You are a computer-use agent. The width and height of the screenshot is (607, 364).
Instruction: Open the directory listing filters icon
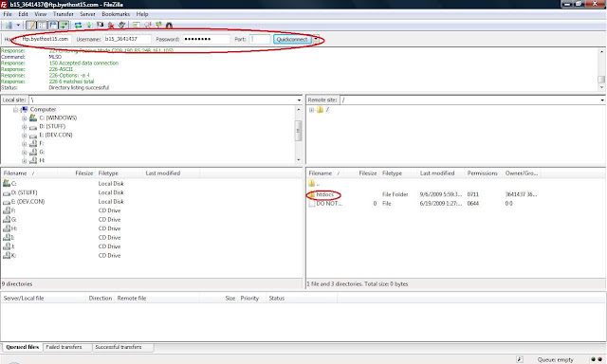coord(136,26)
